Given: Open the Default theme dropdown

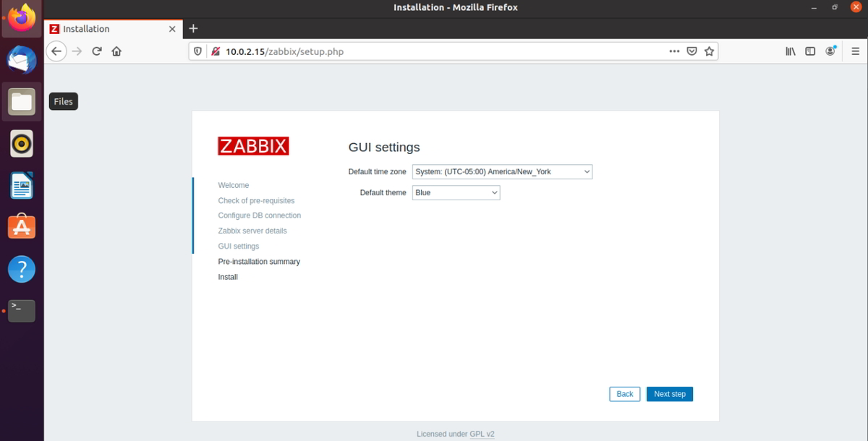Looking at the screenshot, I should (456, 192).
